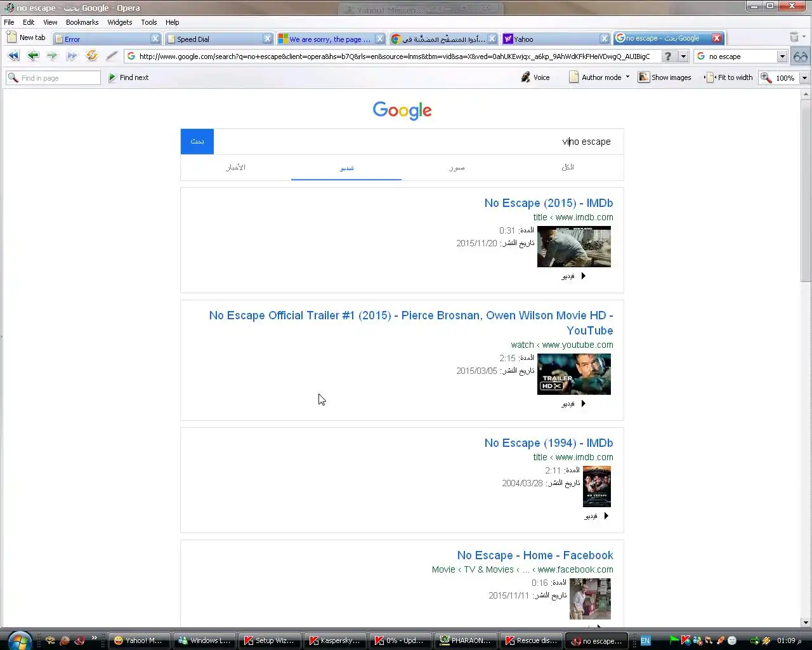Click the wand icon beside Reload
Screen dimensions: 812x650
[x=112, y=56]
